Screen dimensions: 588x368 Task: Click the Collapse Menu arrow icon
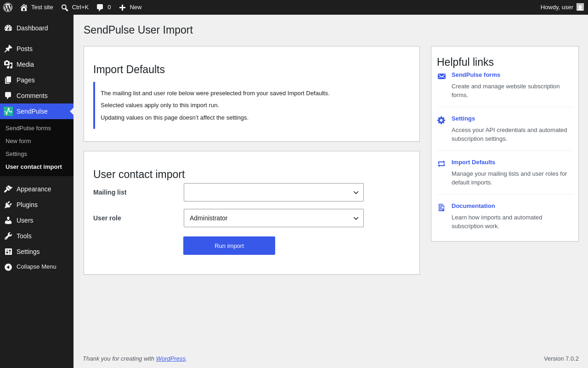point(8,267)
